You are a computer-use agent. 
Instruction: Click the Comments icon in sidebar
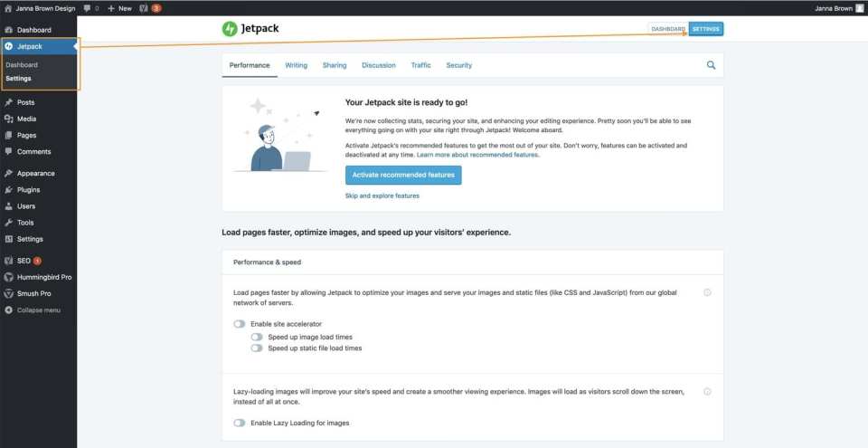pyautogui.click(x=8, y=151)
